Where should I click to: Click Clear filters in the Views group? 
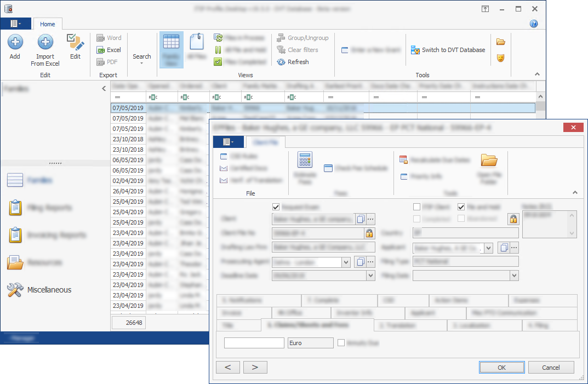298,50
